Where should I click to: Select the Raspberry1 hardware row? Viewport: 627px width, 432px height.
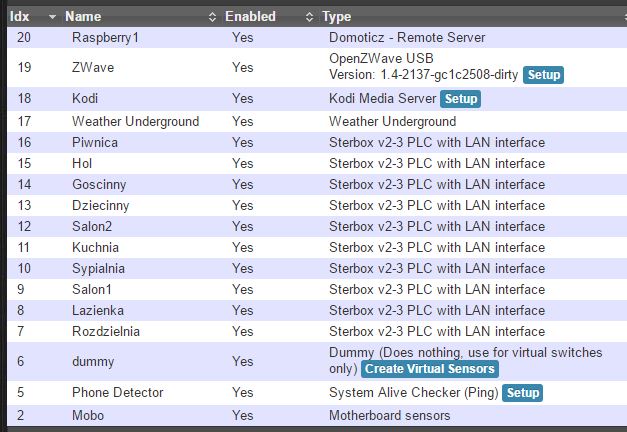317,38
